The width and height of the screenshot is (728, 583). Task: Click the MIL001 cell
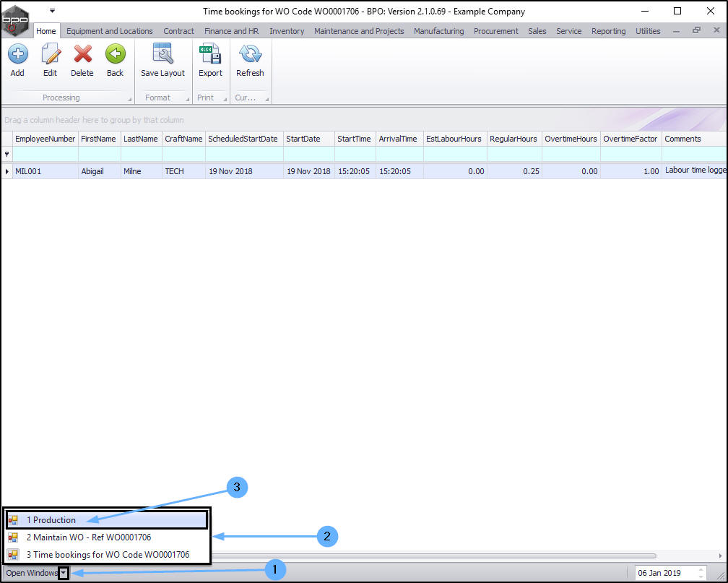[45, 171]
